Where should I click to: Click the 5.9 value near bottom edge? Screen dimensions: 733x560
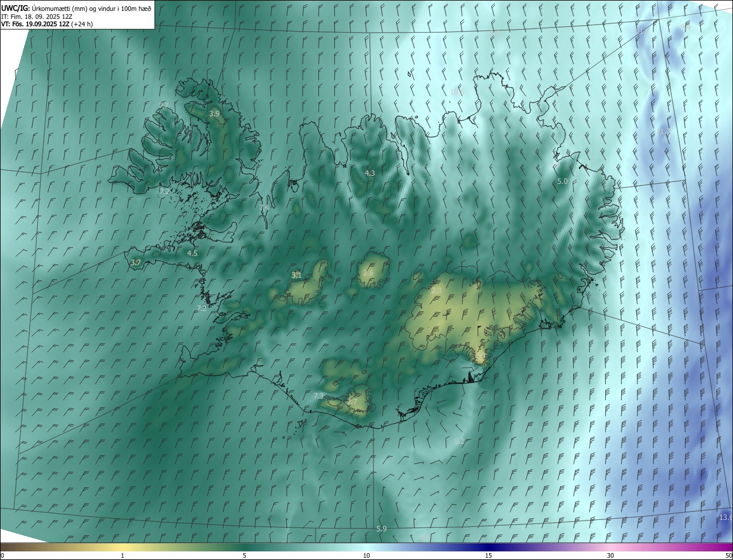[381, 529]
